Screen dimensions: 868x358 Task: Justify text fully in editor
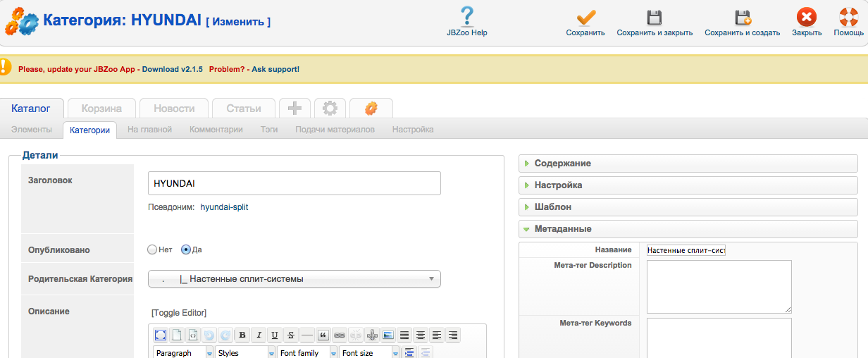coord(404,335)
